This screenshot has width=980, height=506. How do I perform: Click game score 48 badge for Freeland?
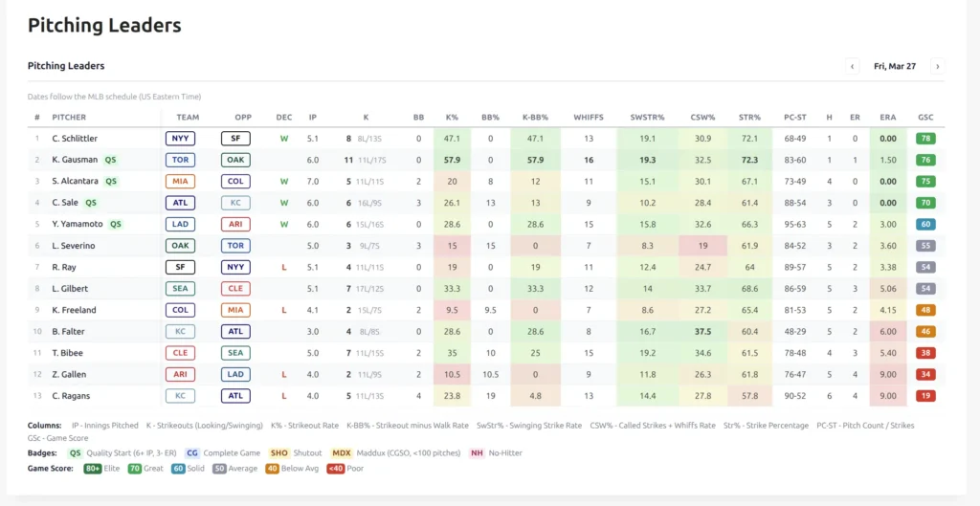point(925,310)
